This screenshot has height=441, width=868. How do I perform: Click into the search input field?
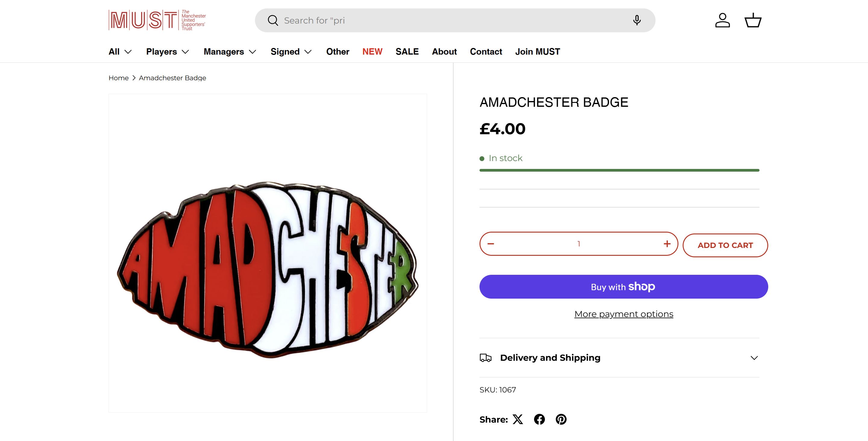tap(451, 21)
